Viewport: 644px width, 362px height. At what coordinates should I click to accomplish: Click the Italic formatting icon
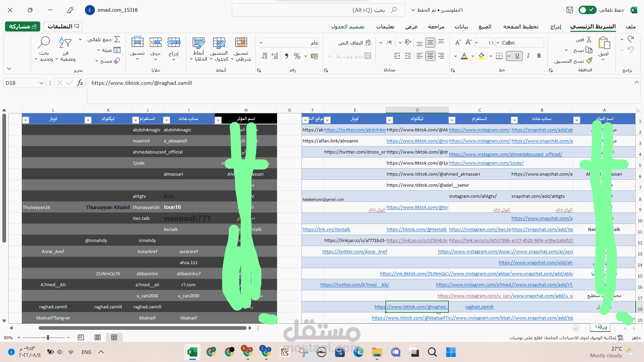(x=528, y=56)
